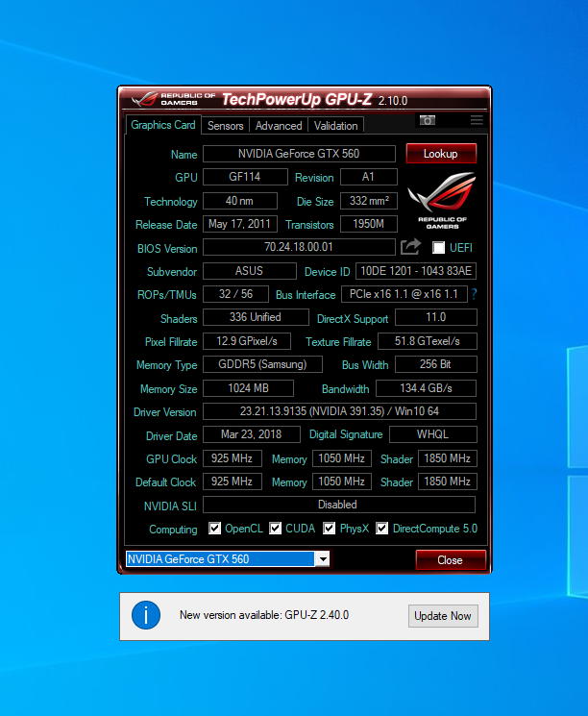This screenshot has width=588, height=716.
Task: Click the Die Size value 332 mm²
Action: pyautogui.click(x=368, y=201)
